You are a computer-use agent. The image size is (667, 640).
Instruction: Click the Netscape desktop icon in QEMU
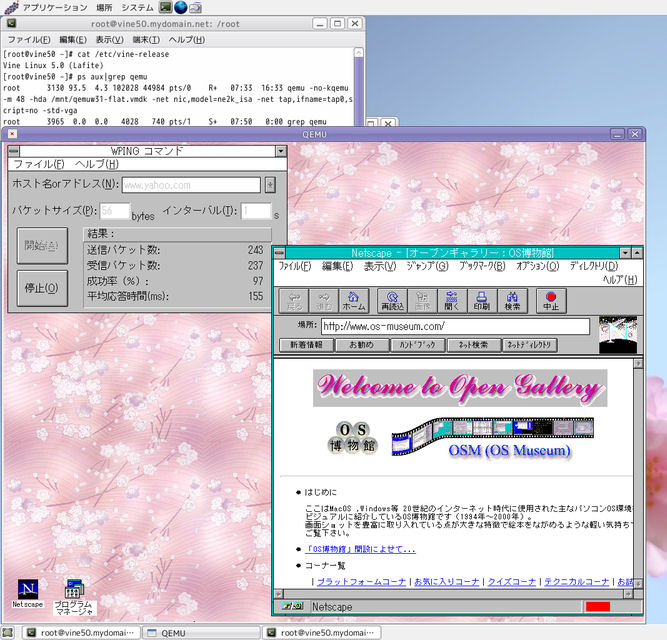pos(28,593)
